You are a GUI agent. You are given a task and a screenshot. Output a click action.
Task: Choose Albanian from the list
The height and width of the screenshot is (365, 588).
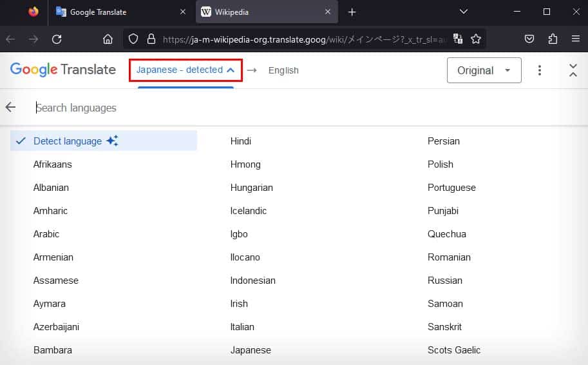pos(51,188)
